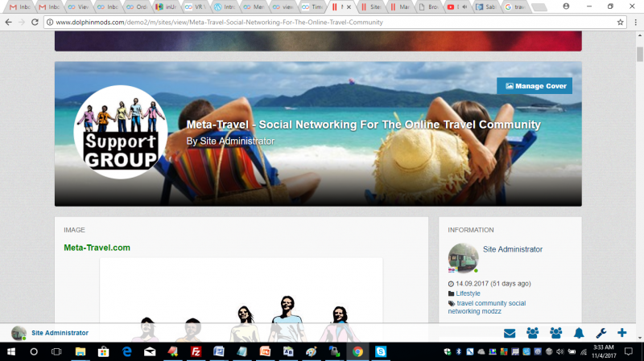Click the 14.09.2017 (51 days ago) date text
644x361 pixels.
pyautogui.click(x=493, y=284)
